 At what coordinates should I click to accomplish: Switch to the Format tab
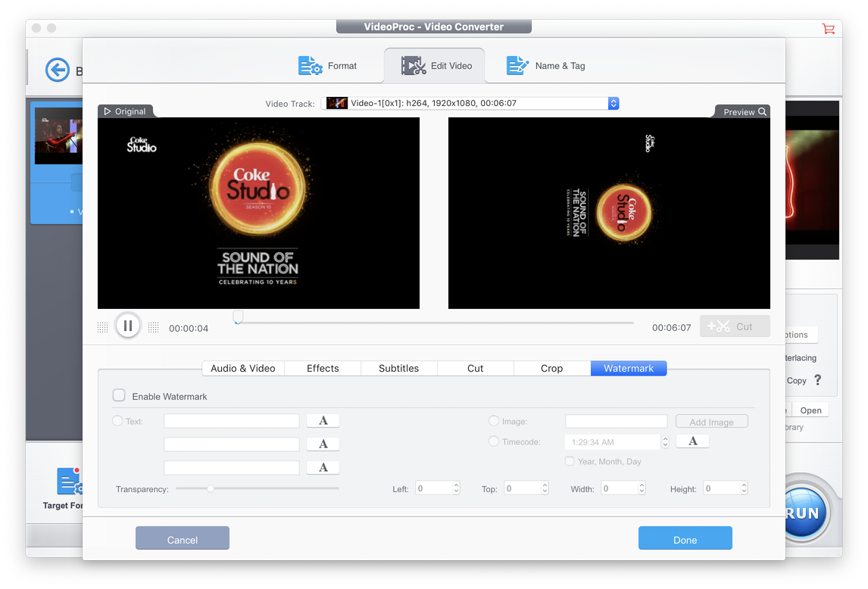coord(327,66)
